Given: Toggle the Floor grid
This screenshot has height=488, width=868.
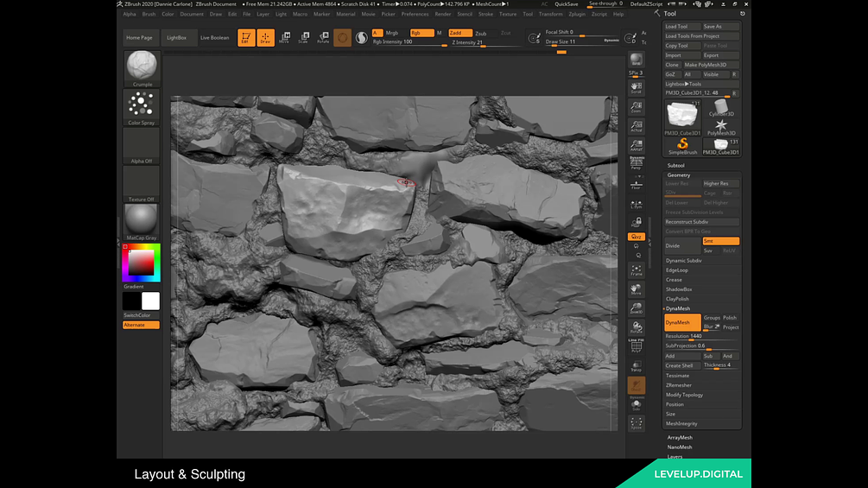Looking at the screenshot, I should 636,184.
